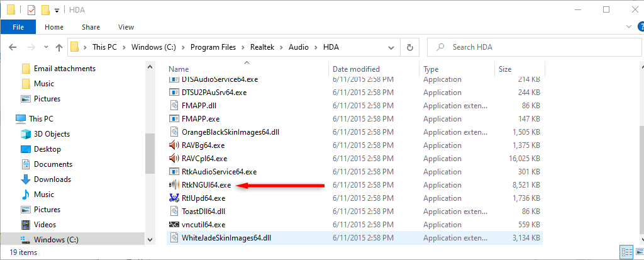Expand the chevron after Realtek in the path
Viewport: 644px width, 260px height.
point(281,47)
